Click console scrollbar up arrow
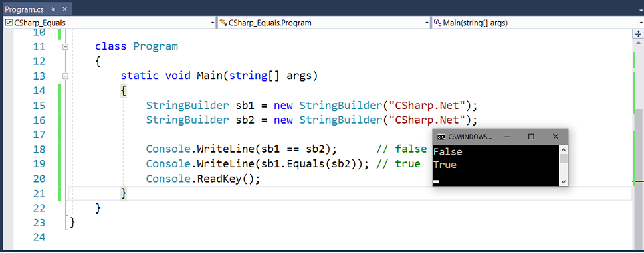 564,149
